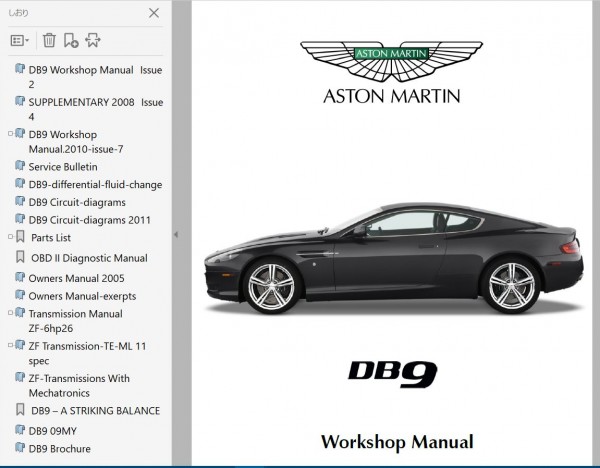This screenshot has width=600, height=468.
Task: Expand ZF Transmission-TE-ML 11 spec bookmark
Action: [10, 345]
